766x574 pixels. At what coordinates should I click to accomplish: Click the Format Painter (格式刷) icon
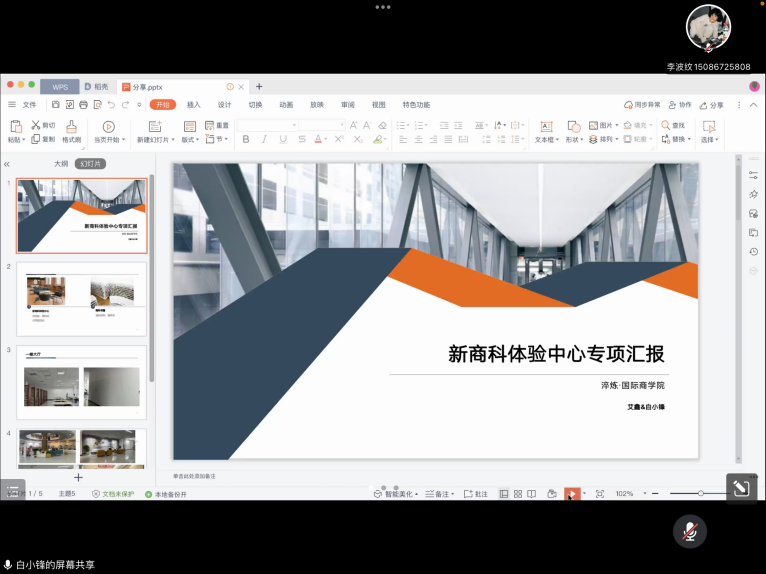[72, 127]
